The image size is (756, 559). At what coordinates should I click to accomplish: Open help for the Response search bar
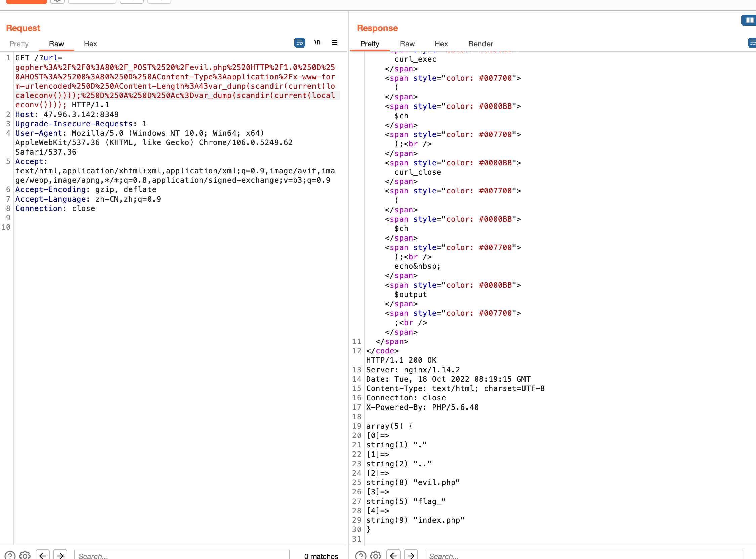[x=361, y=555]
